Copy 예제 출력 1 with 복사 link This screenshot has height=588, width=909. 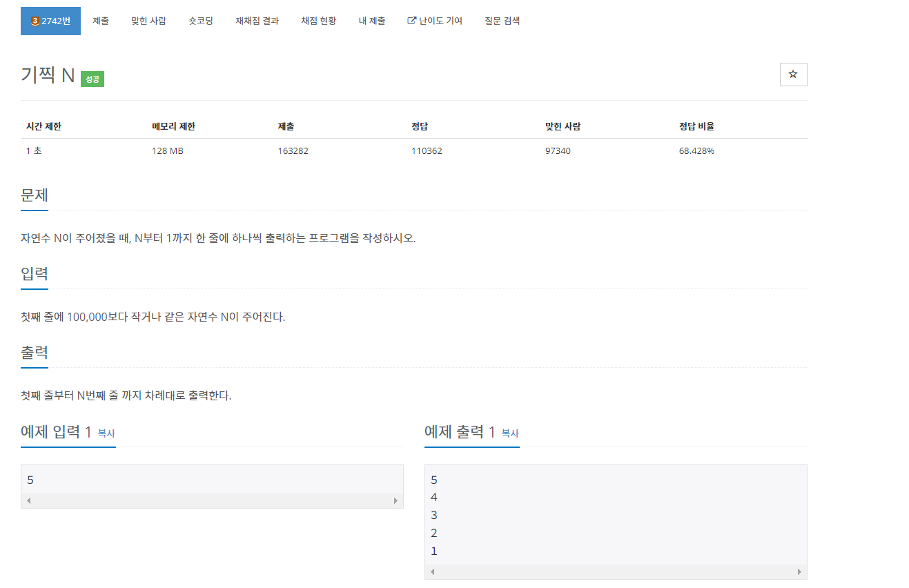point(510,433)
